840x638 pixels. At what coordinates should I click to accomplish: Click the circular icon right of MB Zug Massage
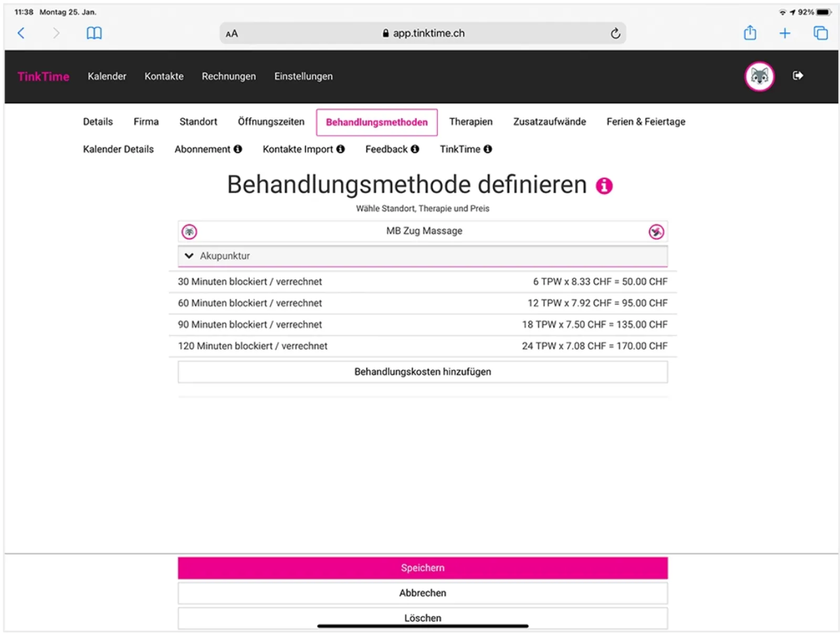[x=656, y=232]
